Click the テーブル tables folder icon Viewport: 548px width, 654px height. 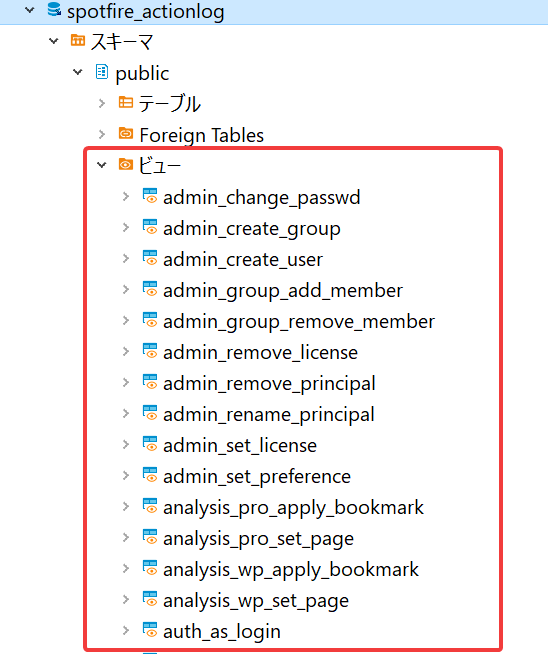[x=126, y=102]
